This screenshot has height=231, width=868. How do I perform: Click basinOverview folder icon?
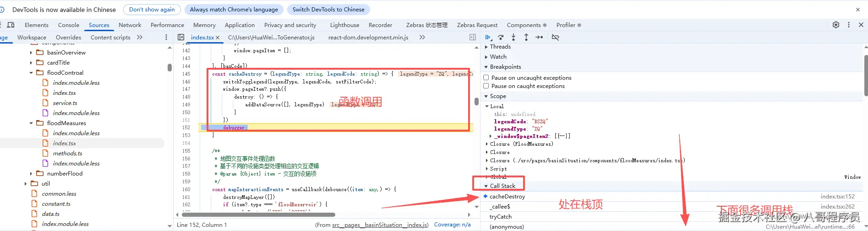tap(40, 52)
